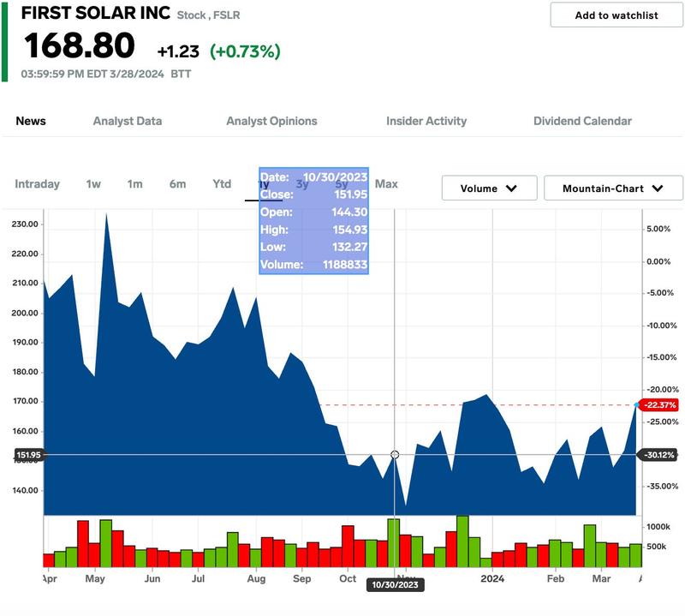
Task: Click the Volume dropdown chevron arrow
Action: pyautogui.click(x=511, y=188)
